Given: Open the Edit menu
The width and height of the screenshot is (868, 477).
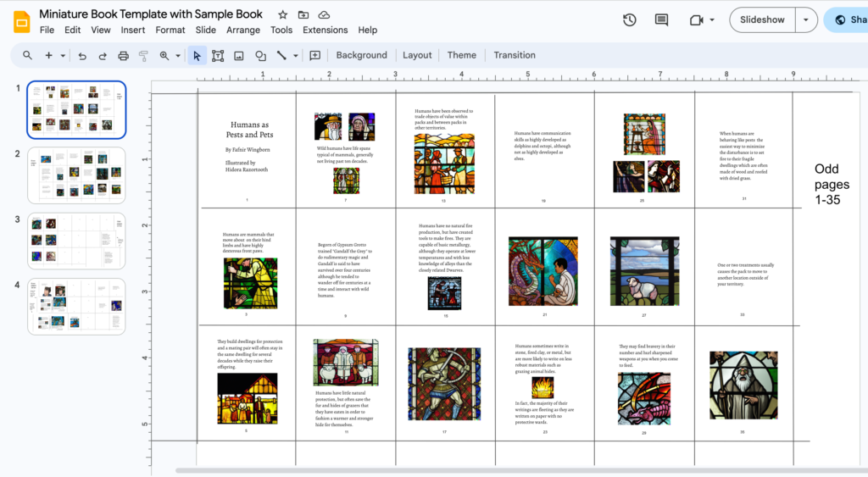Looking at the screenshot, I should coord(73,30).
